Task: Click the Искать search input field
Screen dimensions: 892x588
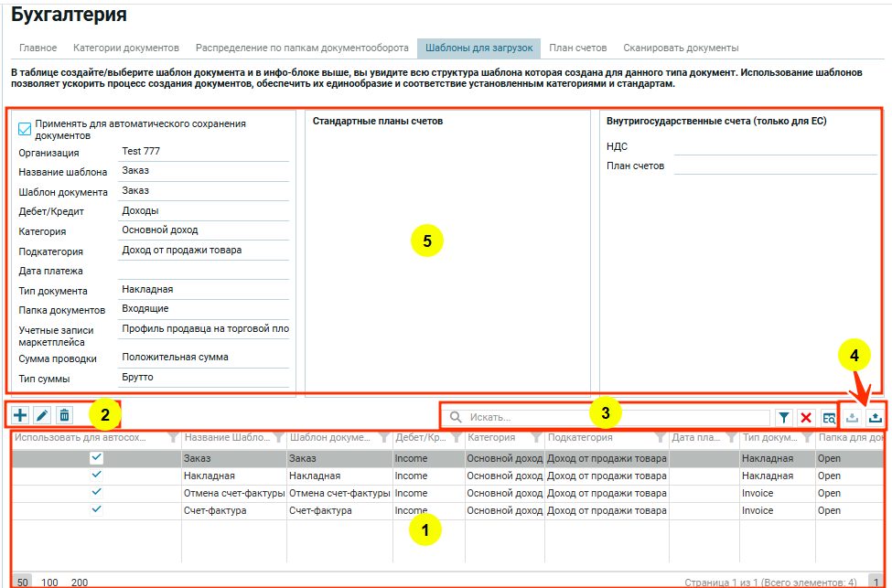Action: [x=604, y=417]
